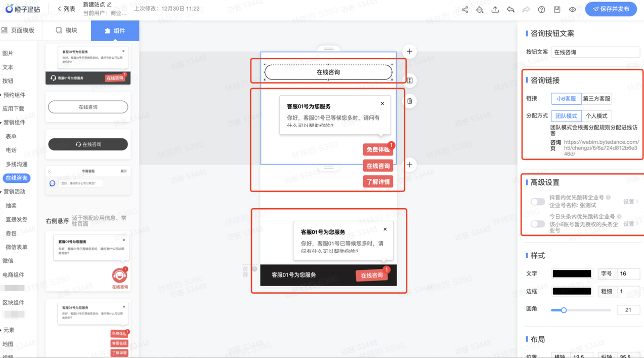Click the share icon in top toolbar
Image resolution: width=644 pixels, height=358 pixels.
[464, 10]
